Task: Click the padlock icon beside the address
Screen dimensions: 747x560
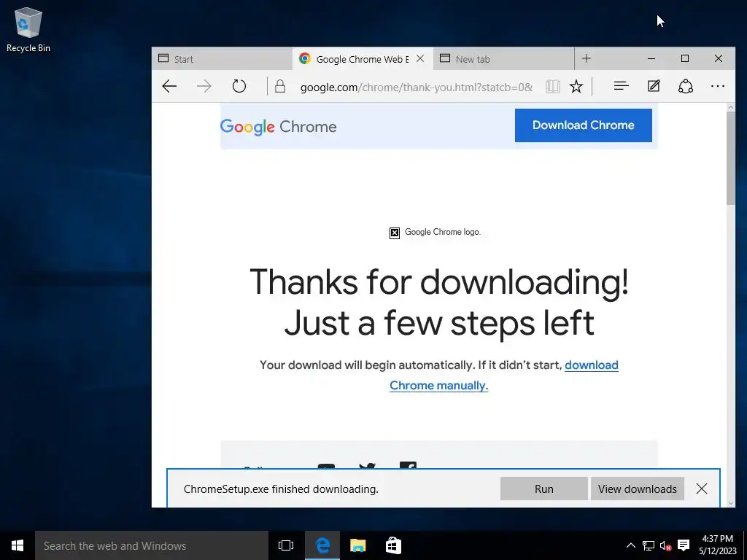Action: [x=280, y=86]
